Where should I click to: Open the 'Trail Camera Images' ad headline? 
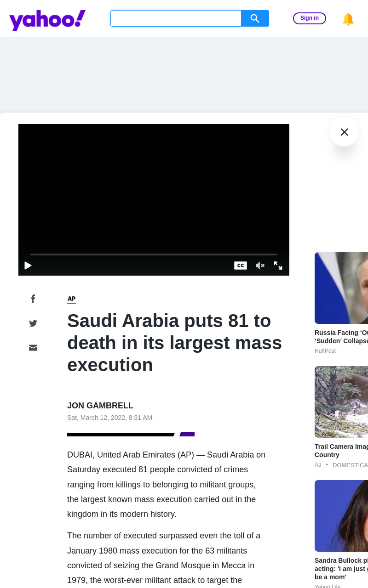[x=341, y=451]
